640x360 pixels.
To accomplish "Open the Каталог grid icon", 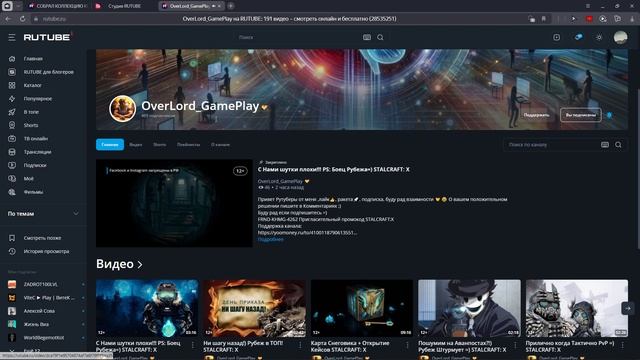I will [x=12, y=85].
